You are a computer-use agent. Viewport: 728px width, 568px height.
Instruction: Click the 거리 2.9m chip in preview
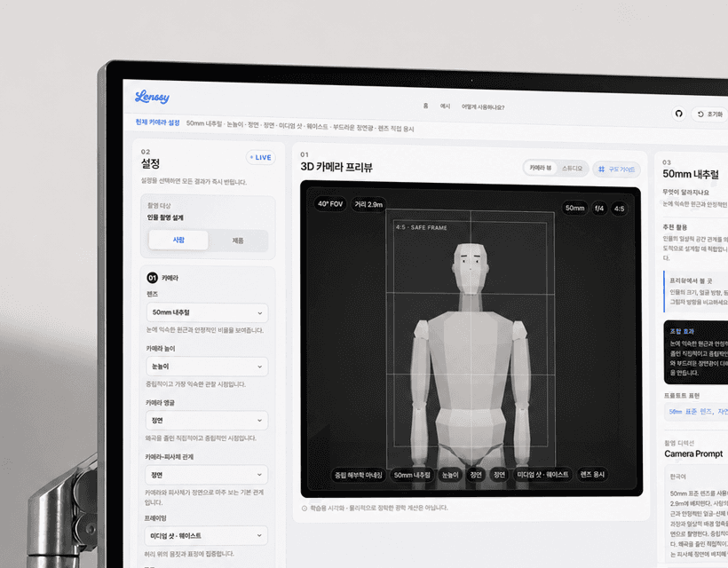(368, 205)
